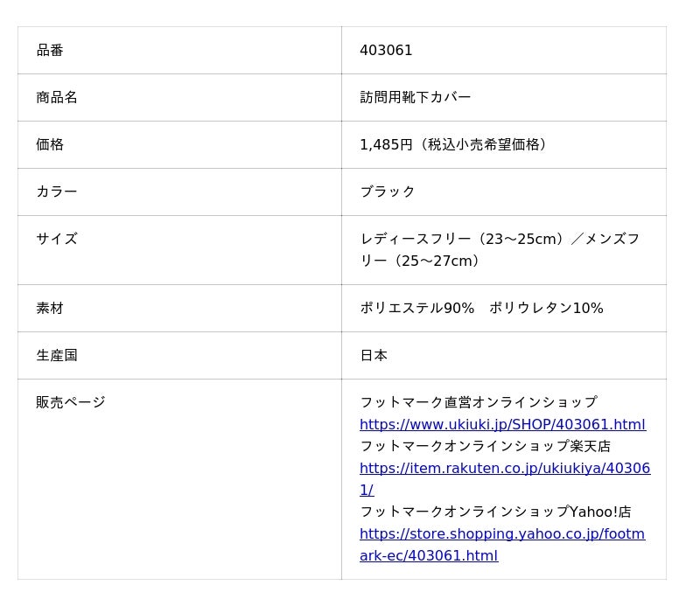Click the 価格 row label

tap(50, 145)
